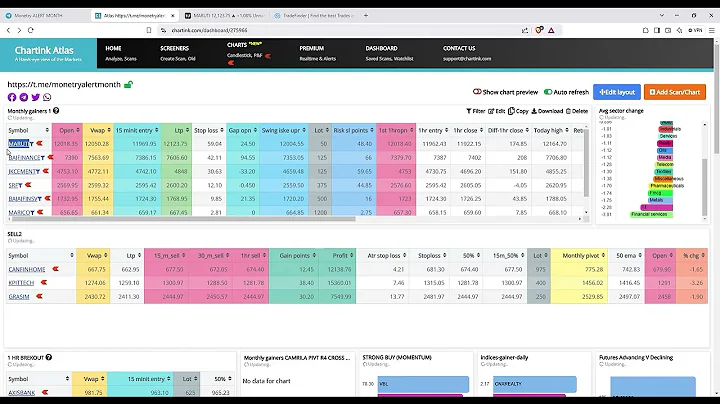Sort Monthly gainers by Open column
Image resolution: width=720 pixels, height=404 pixels.
pyautogui.click(x=67, y=130)
